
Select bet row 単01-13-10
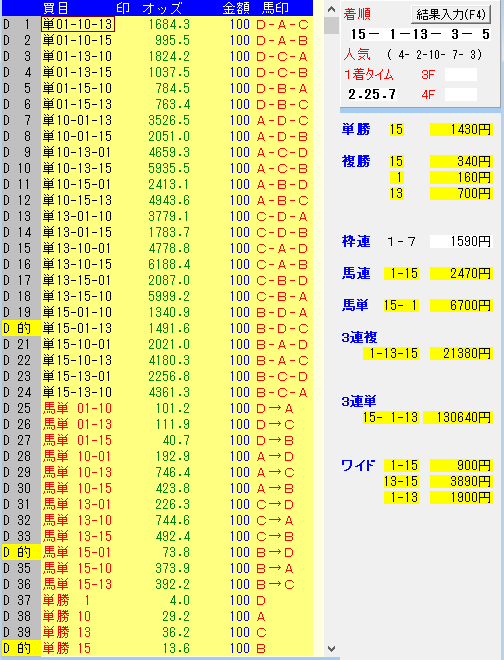[157, 56]
